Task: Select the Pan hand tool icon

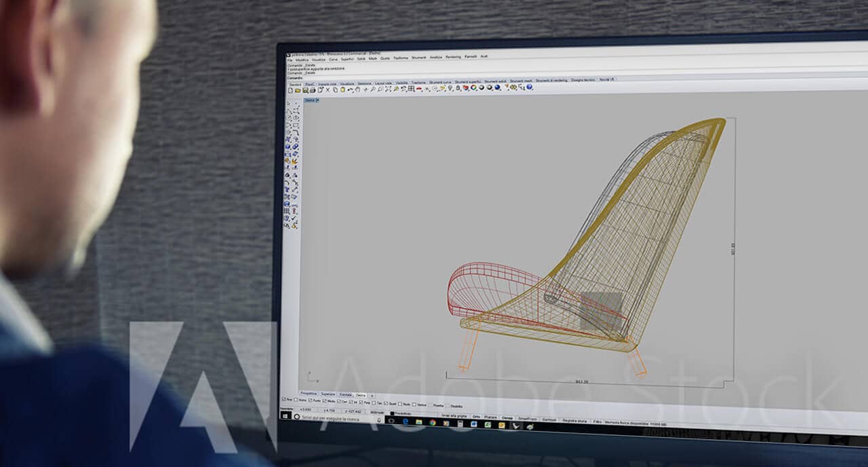Action: pyautogui.click(x=358, y=90)
